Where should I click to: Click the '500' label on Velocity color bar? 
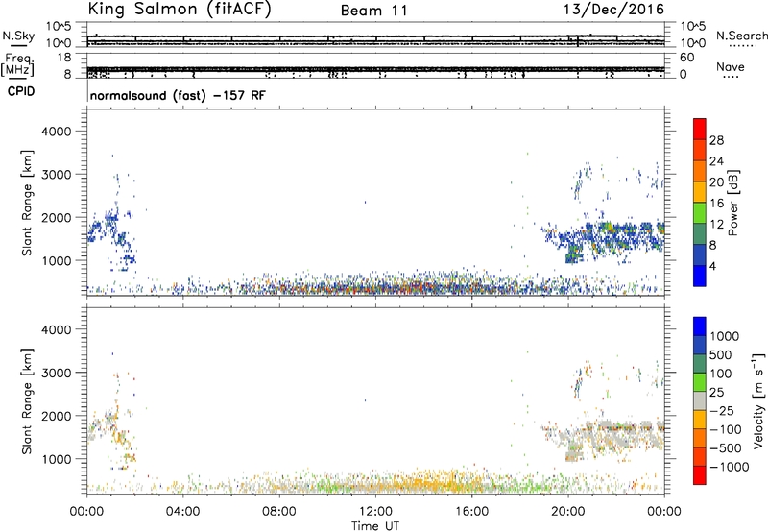pos(721,354)
